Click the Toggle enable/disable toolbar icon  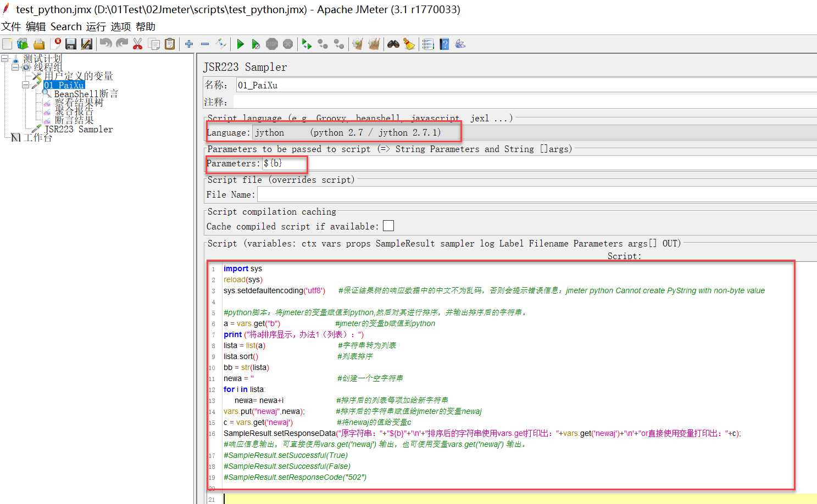point(221,44)
